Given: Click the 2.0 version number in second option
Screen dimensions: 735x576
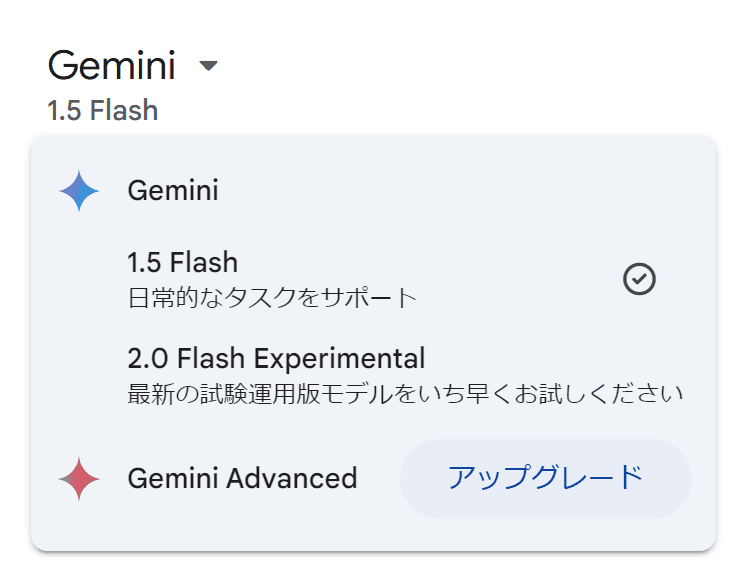Looking at the screenshot, I should click(148, 359).
